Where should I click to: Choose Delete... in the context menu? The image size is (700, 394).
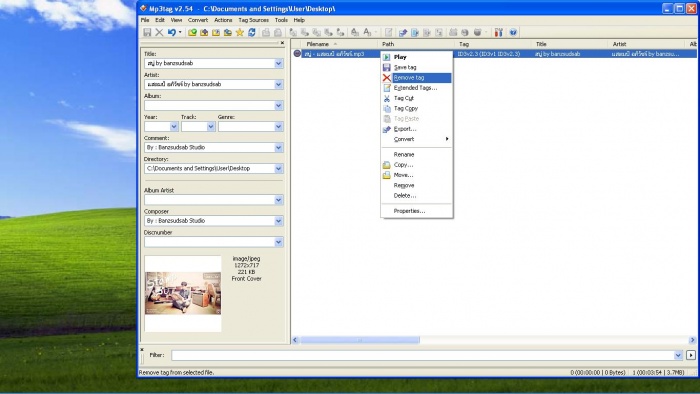coord(417,195)
